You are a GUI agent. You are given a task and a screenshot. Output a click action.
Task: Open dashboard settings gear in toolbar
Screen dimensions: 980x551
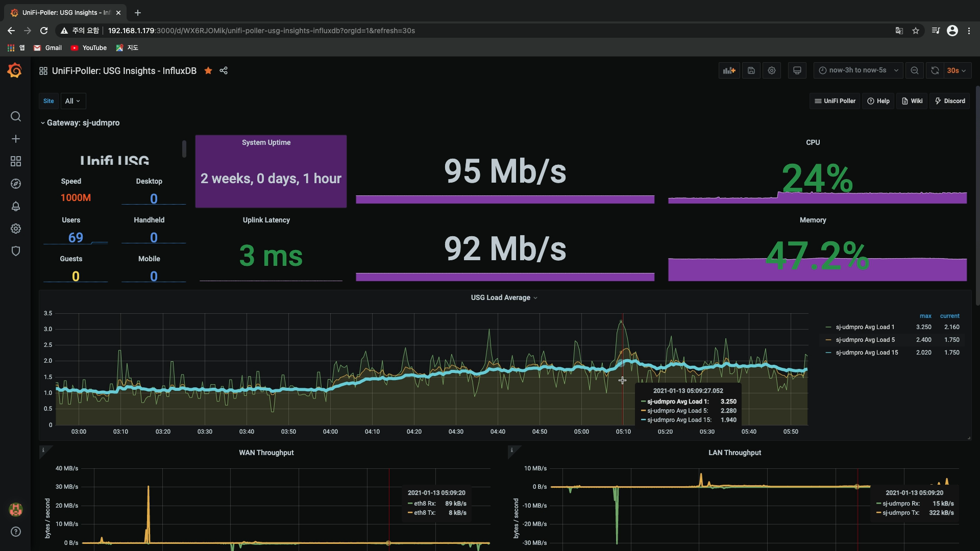pos(772,70)
